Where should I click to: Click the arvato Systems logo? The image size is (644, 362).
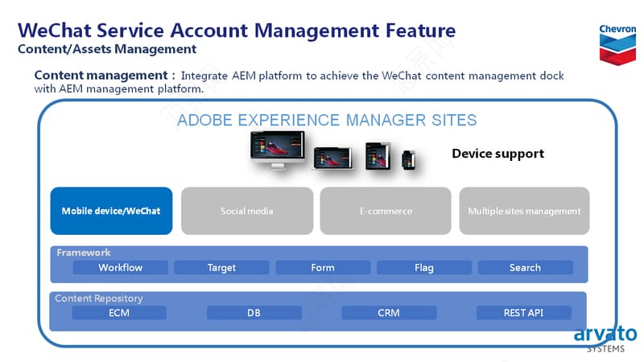point(605,339)
